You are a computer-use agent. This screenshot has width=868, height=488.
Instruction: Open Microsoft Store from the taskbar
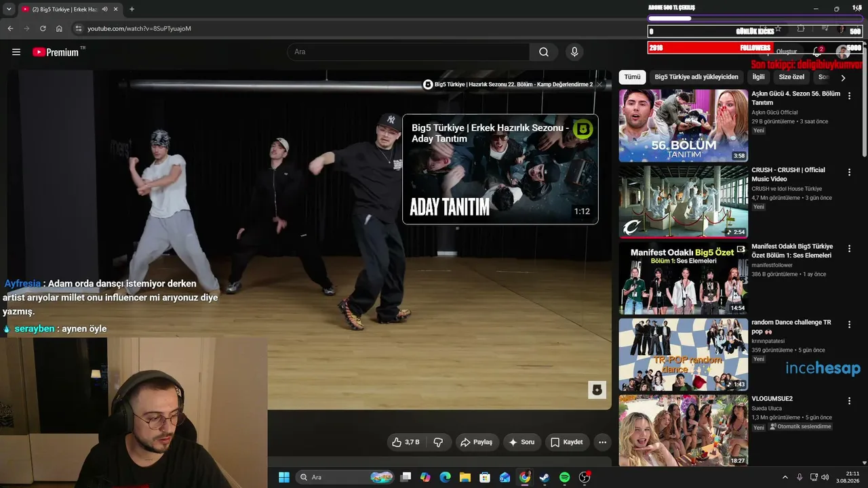[x=485, y=477]
